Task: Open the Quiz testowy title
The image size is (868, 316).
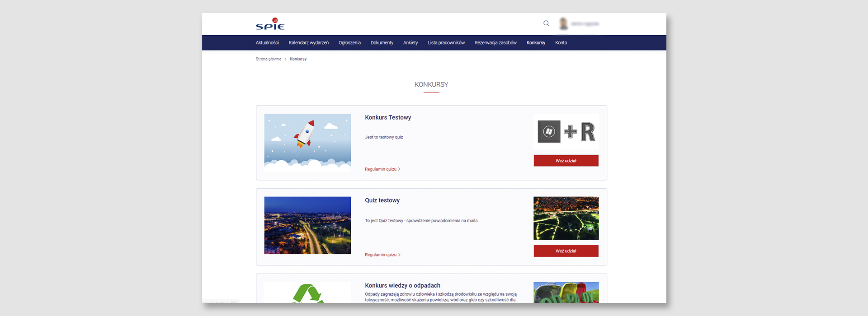Action: (x=382, y=200)
